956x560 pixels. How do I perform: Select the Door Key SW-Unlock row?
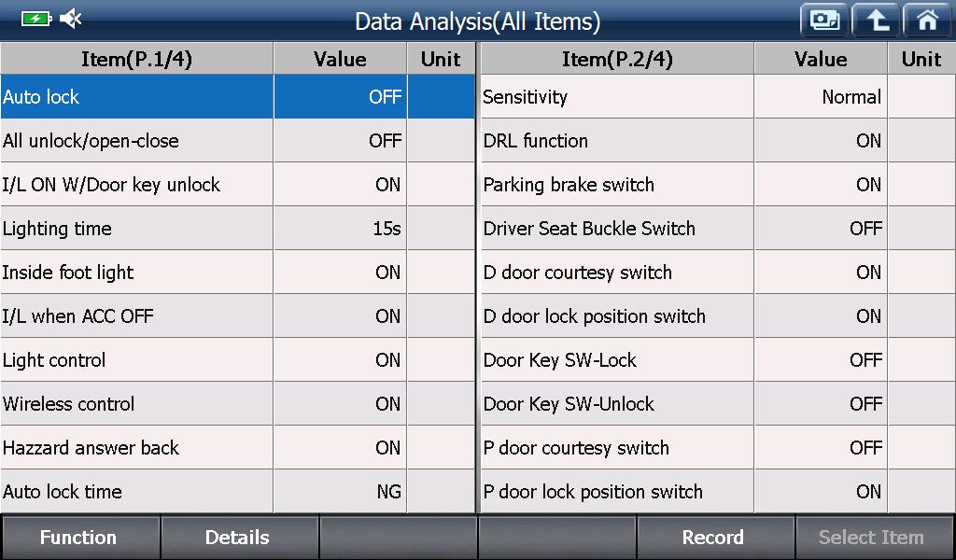tap(718, 404)
